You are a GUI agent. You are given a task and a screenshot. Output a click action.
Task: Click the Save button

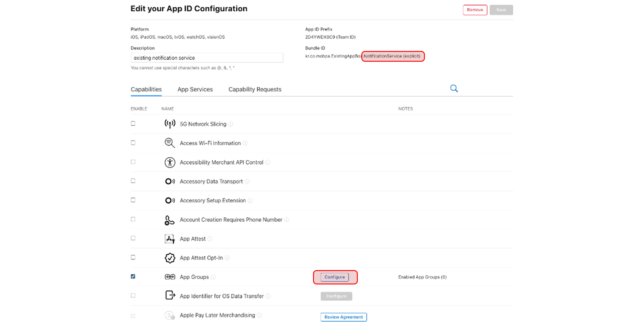coord(501,10)
